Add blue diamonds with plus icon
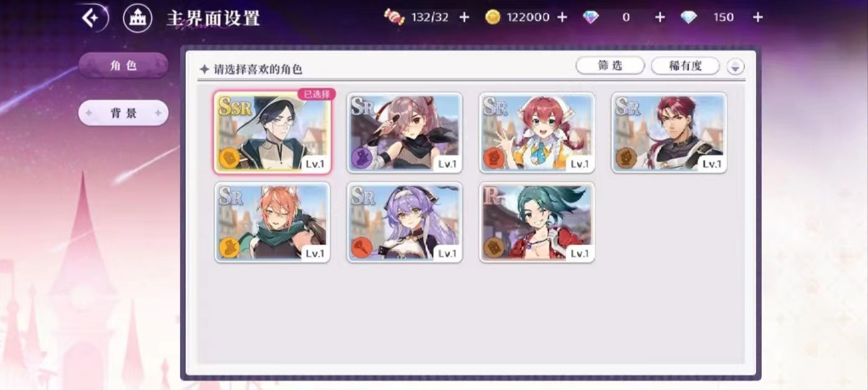 pyautogui.click(x=758, y=17)
